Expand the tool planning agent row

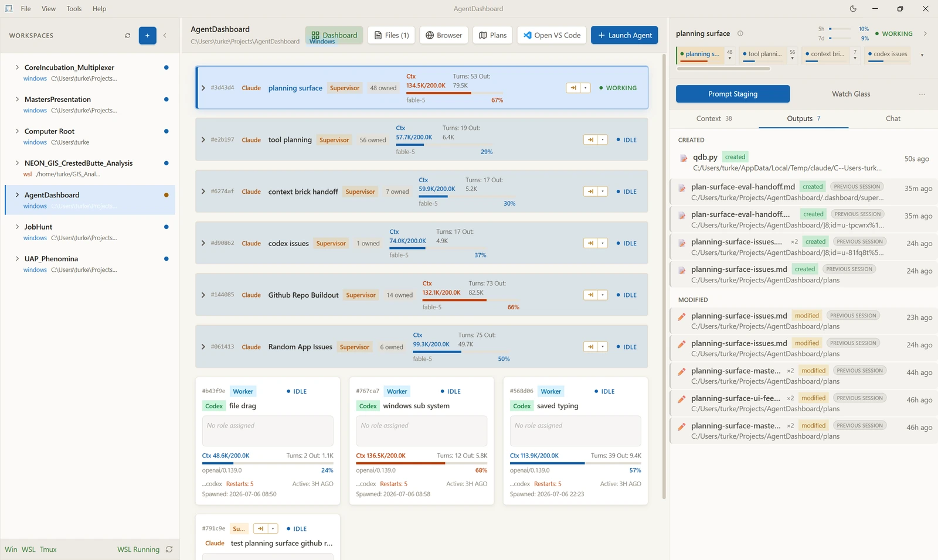point(203,140)
